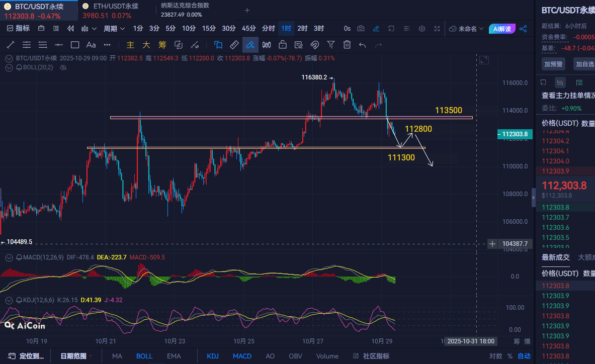
Task: Toggle BOLL indicator visibility eye icon
Action: (x=63, y=67)
